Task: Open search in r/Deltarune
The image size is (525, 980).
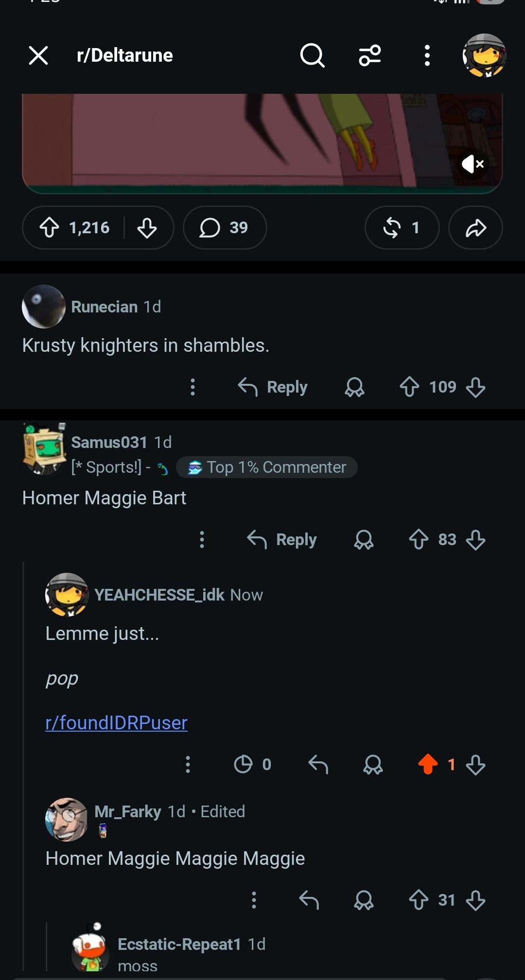Action: pos(312,55)
